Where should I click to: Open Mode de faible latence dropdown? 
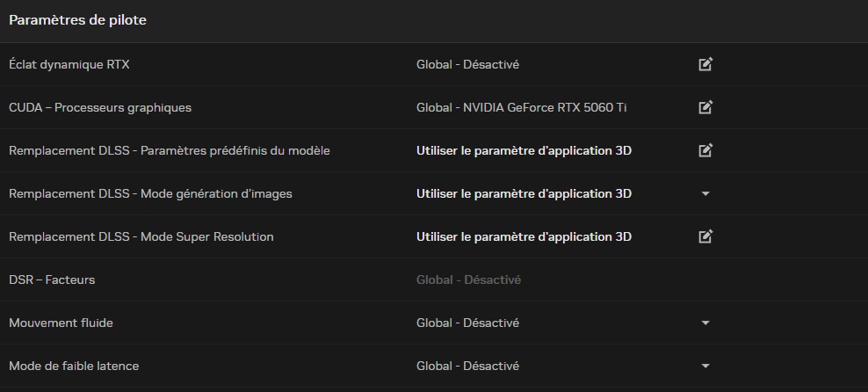coord(705,366)
